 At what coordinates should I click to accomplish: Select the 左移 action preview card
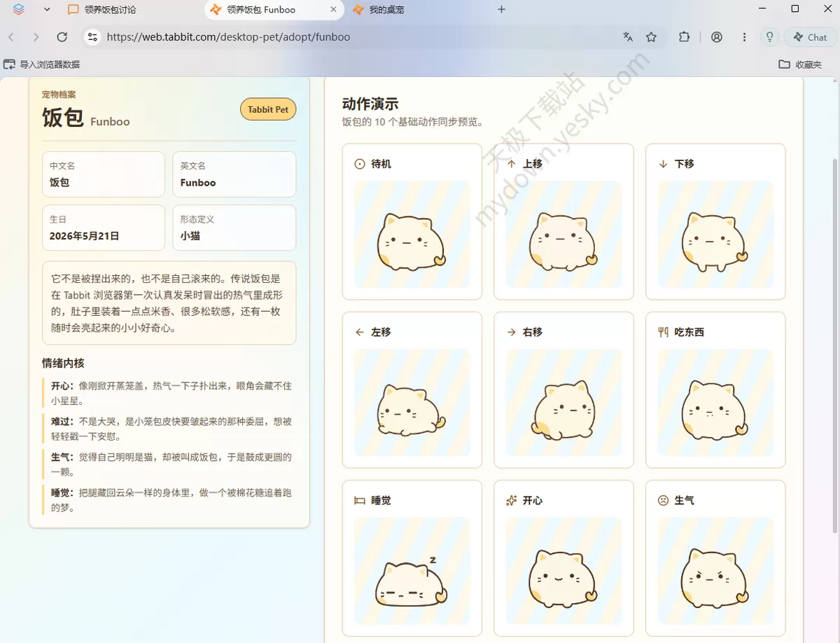412,389
